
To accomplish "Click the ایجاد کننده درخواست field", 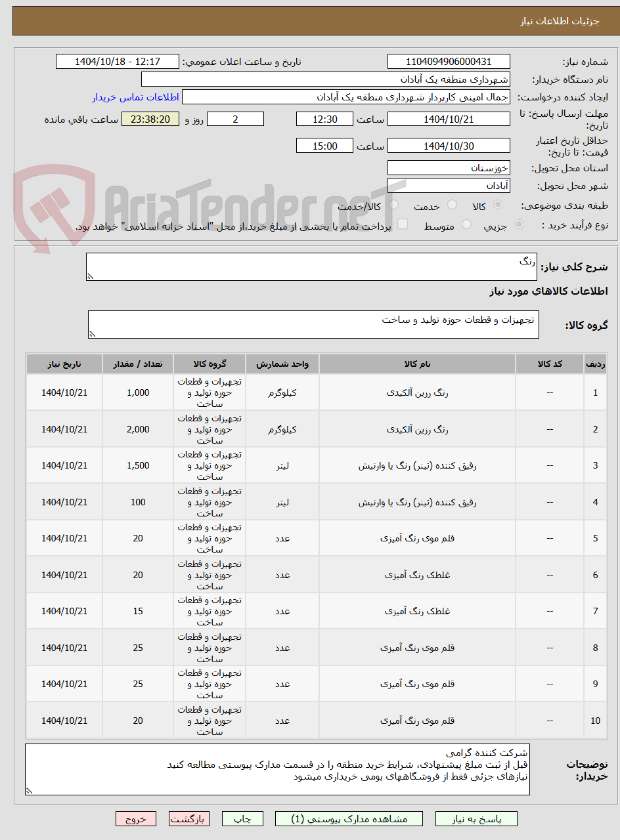I will click(x=346, y=97).
